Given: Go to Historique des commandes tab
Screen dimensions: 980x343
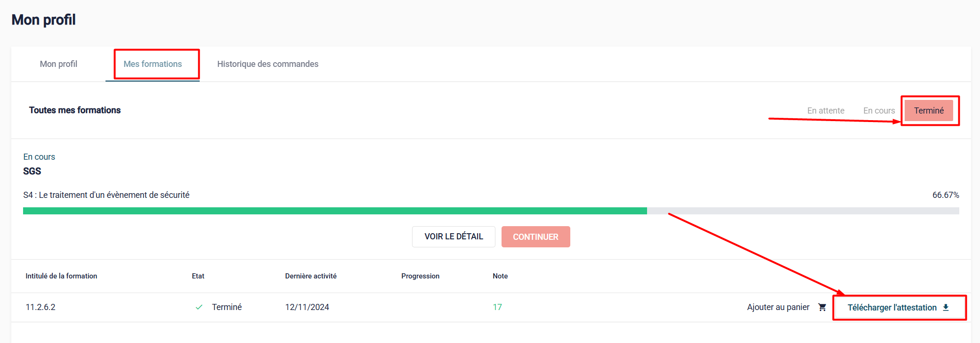Looking at the screenshot, I should [x=267, y=64].
